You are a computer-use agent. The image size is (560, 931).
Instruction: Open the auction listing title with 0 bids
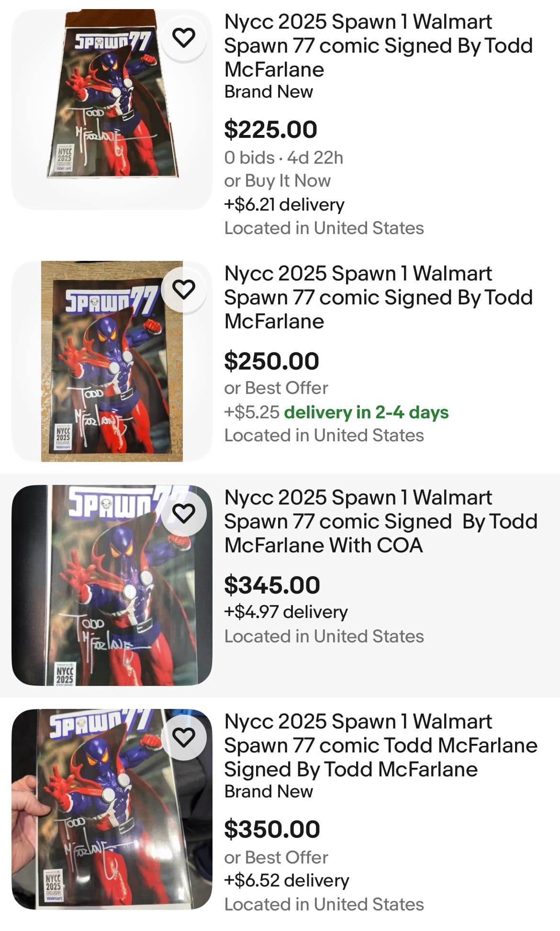[x=378, y=45]
